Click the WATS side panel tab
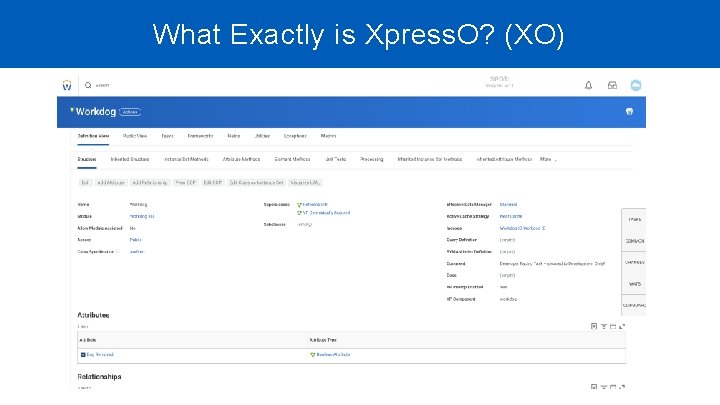 [634, 284]
